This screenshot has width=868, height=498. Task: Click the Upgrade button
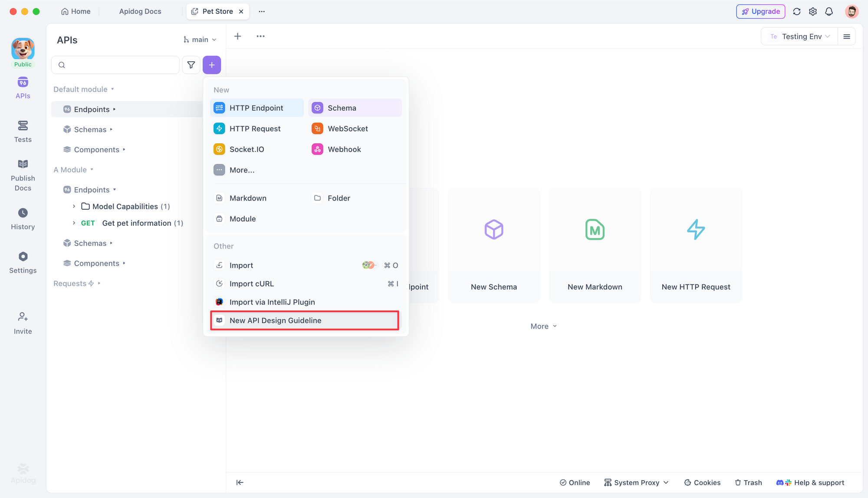point(760,11)
